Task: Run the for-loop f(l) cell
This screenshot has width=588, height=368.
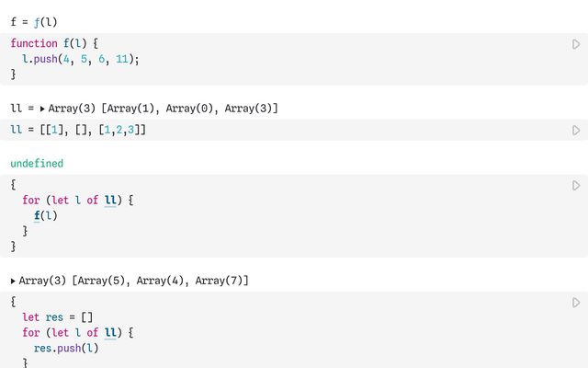Action: point(576,186)
